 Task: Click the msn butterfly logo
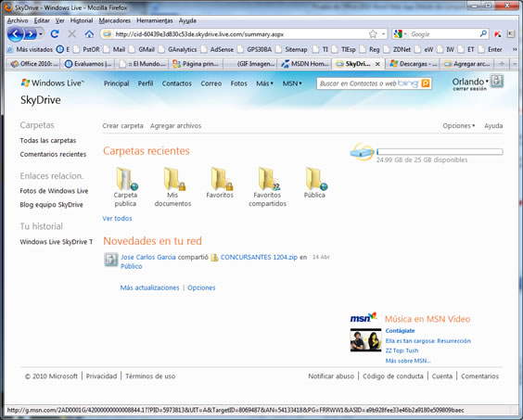click(x=364, y=317)
